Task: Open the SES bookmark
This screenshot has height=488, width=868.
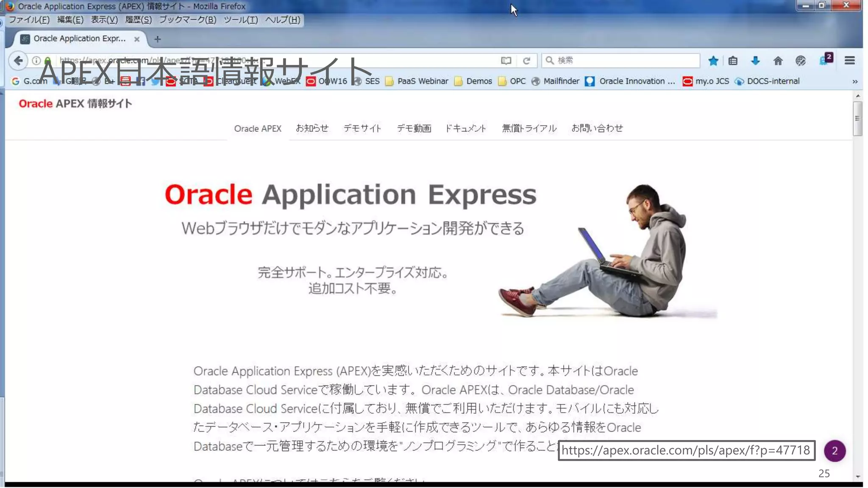Action: point(367,81)
